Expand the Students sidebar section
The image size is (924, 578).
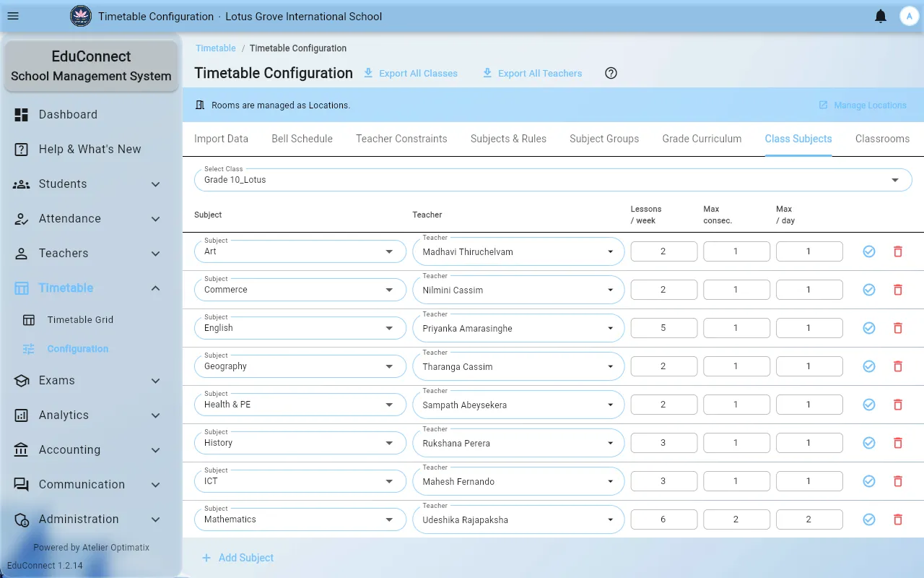tap(91, 184)
